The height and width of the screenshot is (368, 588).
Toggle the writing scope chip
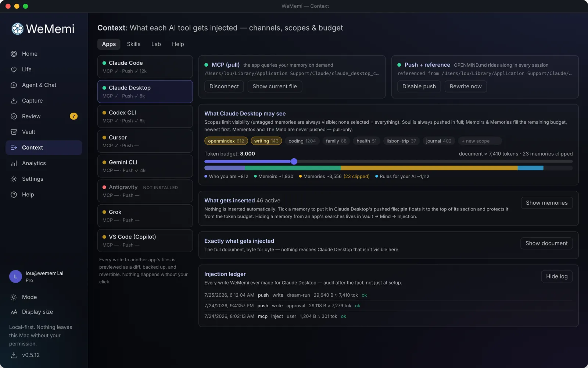coord(266,141)
